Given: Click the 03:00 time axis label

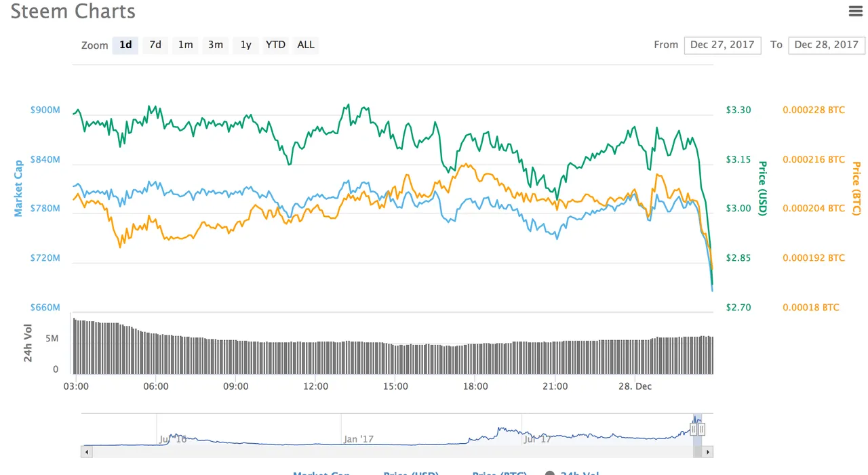Looking at the screenshot, I should 76,386.
